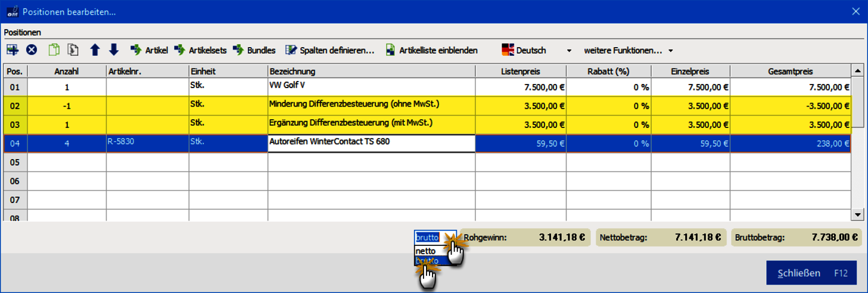Click the Gesamtpreis column header
868x293 pixels.
point(791,71)
